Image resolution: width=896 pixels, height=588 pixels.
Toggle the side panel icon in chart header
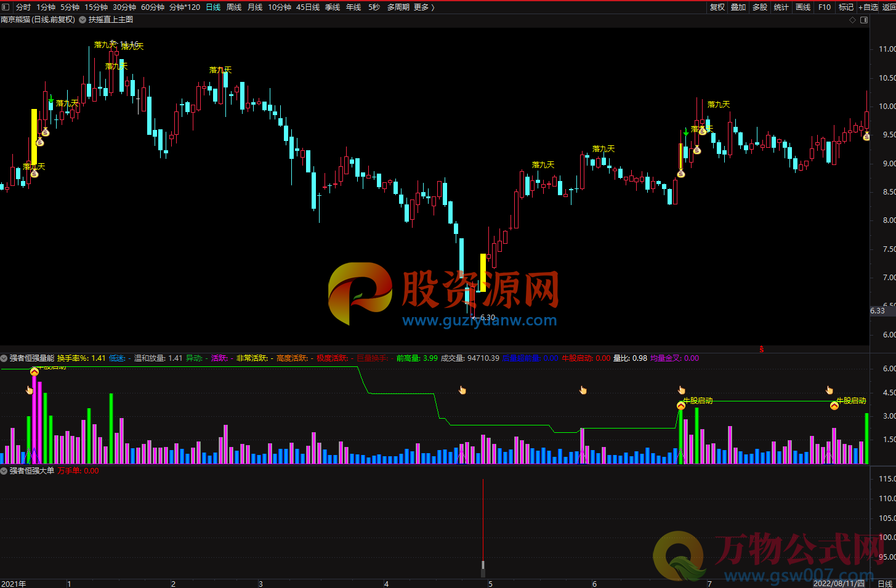coord(864,20)
